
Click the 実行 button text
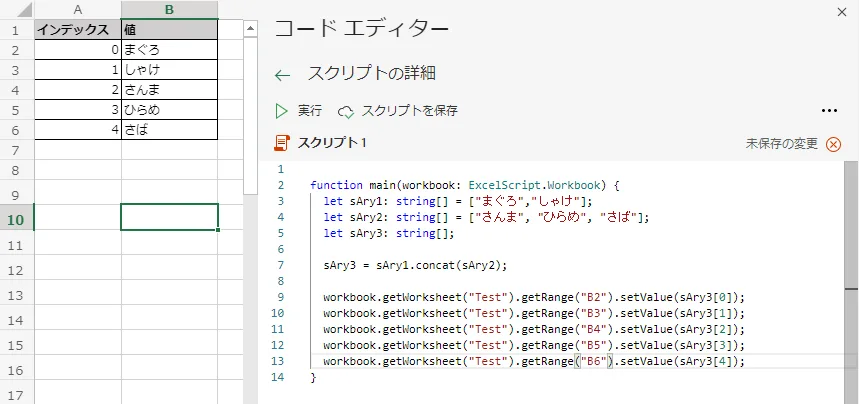pos(310,111)
